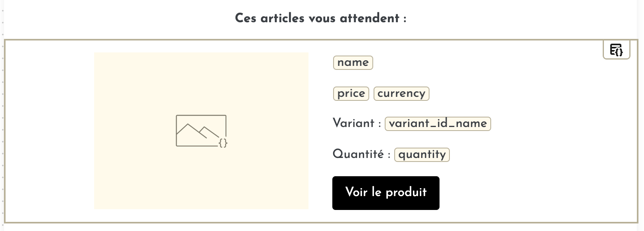644x231 pixels.
Task: Click the 'Quantité :' label link
Action: tap(361, 154)
